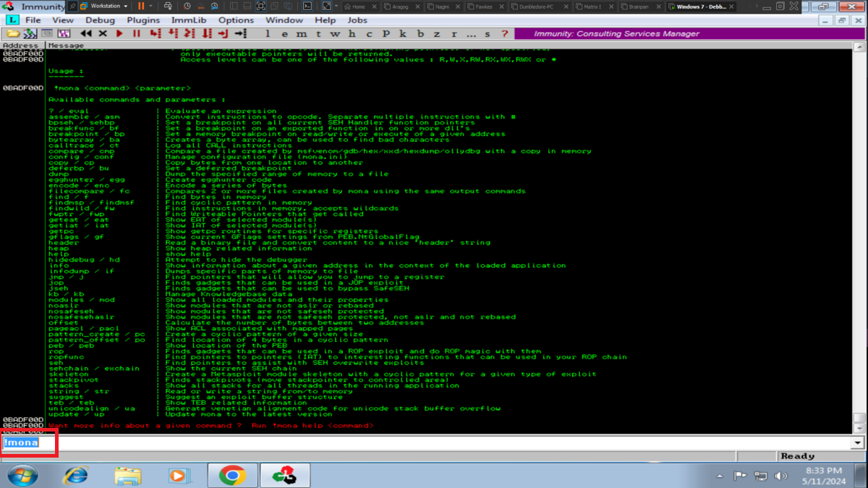This screenshot has height=488, width=868.
Task: Switch to the Fawkes VM tab
Action: coord(484,6)
